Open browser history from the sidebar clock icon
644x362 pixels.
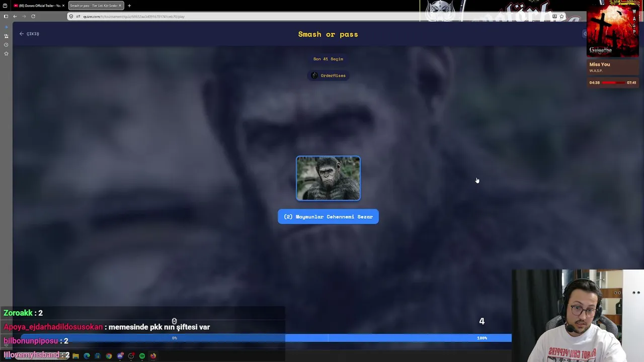(6, 45)
